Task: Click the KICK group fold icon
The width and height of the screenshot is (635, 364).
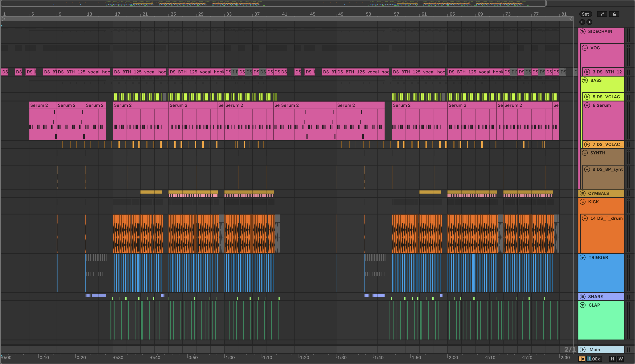Action: click(x=583, y=202)
